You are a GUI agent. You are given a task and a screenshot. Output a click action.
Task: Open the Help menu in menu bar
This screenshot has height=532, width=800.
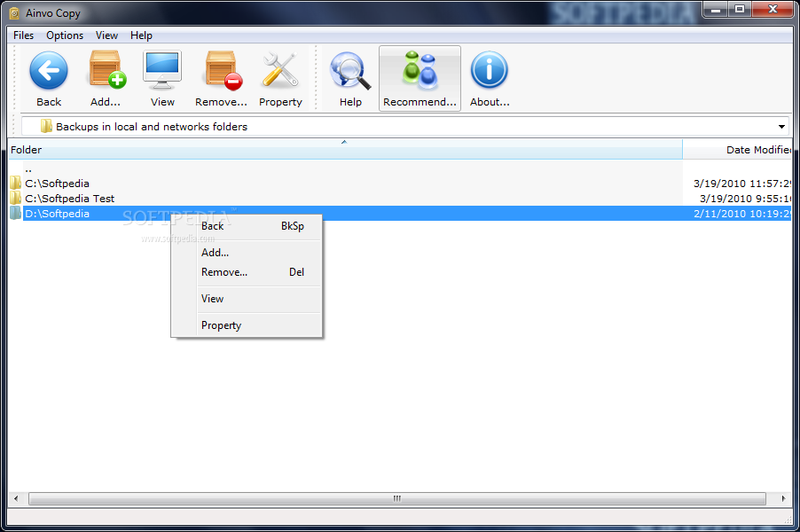coord(141,35)
